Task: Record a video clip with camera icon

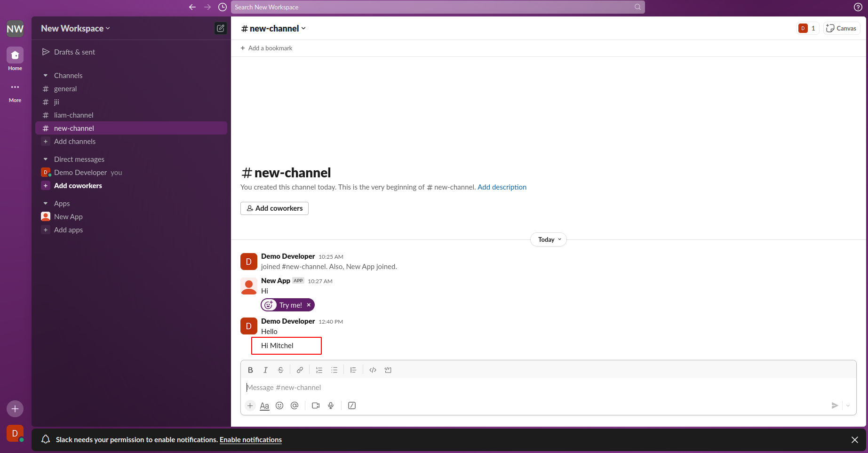Action: pyautogui.click(x=316, y=405)
